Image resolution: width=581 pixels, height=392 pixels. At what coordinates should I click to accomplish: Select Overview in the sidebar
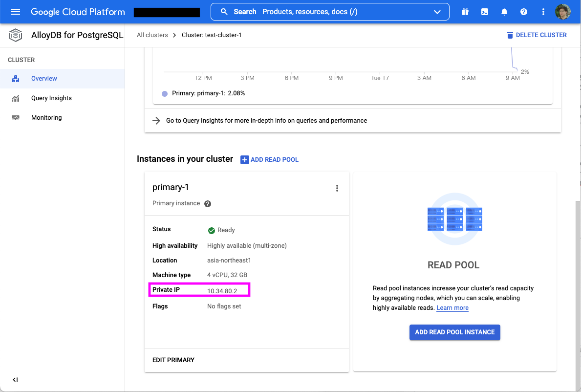62,79
